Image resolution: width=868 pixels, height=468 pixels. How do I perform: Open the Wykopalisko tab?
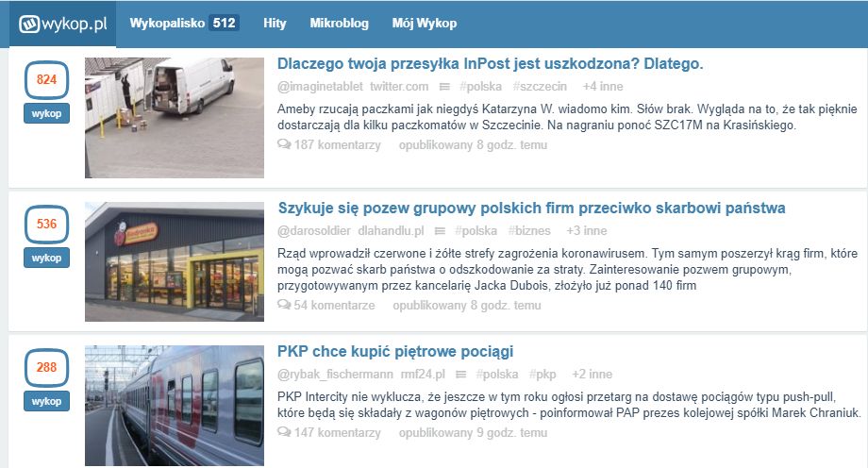(167, 24)
